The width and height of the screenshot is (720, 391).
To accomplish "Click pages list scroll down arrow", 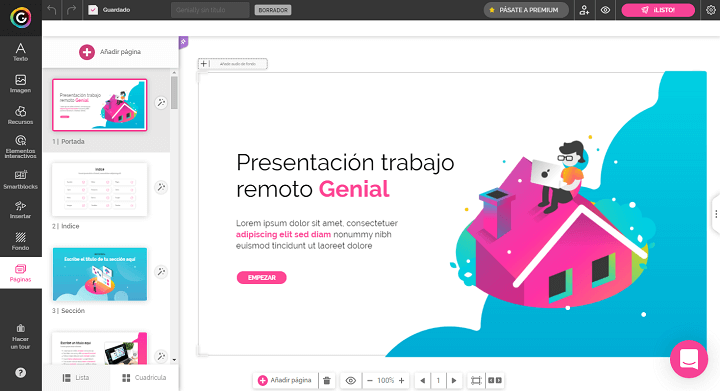I will click(174, 360).
